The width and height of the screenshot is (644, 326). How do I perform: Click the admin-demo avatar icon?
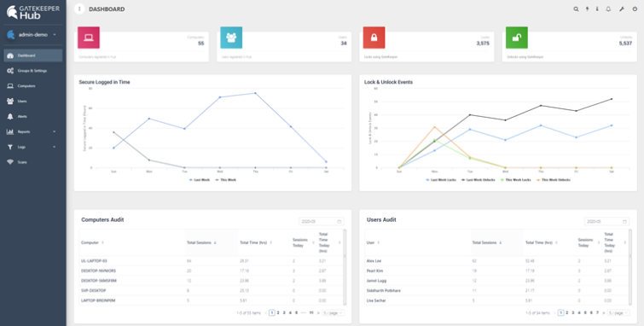(x=11, y=35)
